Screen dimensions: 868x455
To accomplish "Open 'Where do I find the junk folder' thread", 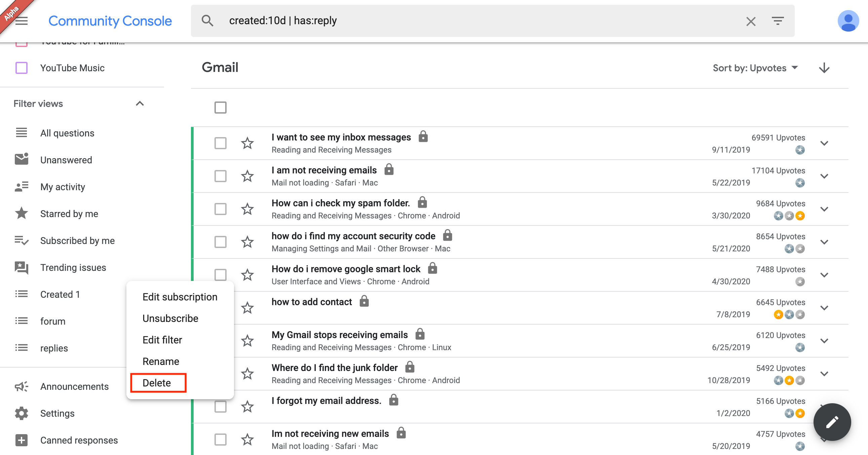I will (x=334, y=368).
